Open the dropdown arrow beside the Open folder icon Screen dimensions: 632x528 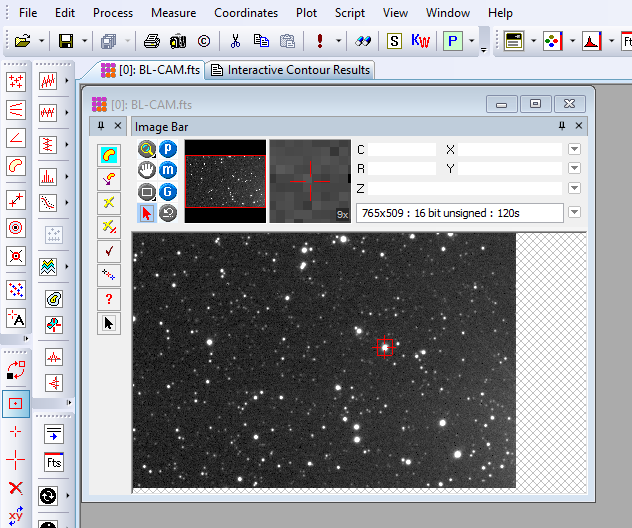pyautogui.click(x=41, y=41)
